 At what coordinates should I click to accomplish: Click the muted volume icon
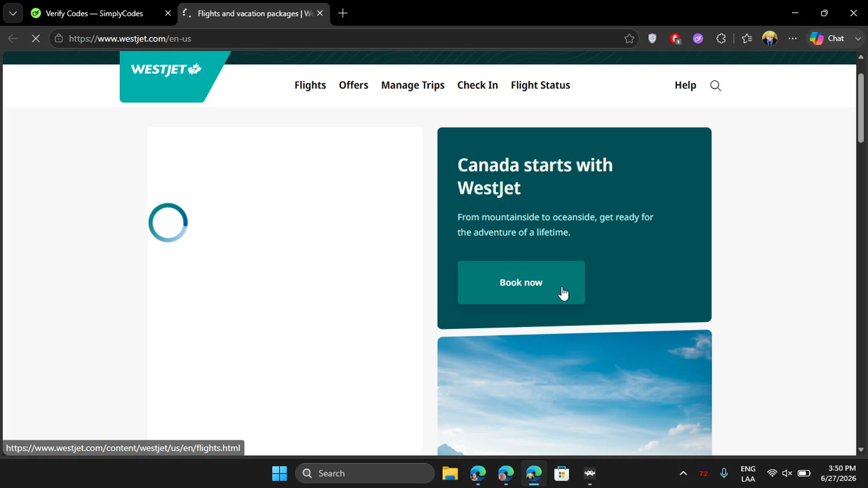pos(788,474)
